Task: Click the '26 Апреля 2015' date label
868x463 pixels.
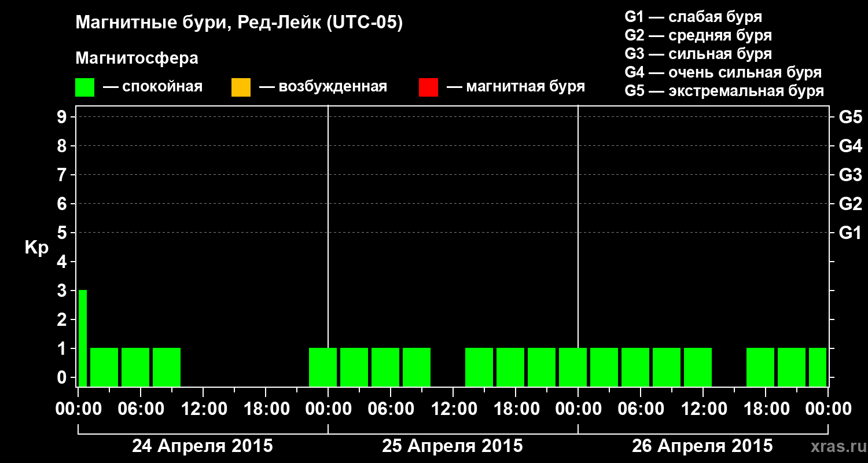Action: tap(703, 446)
